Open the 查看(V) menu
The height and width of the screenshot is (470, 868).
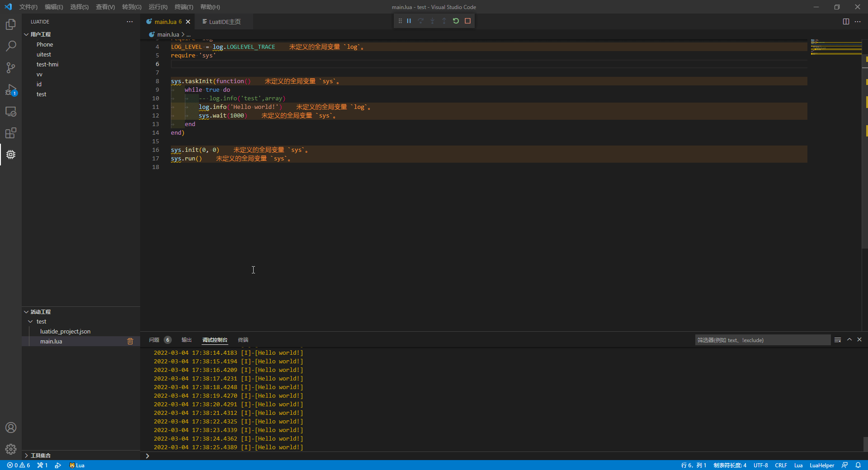click(x=105, y=7)
